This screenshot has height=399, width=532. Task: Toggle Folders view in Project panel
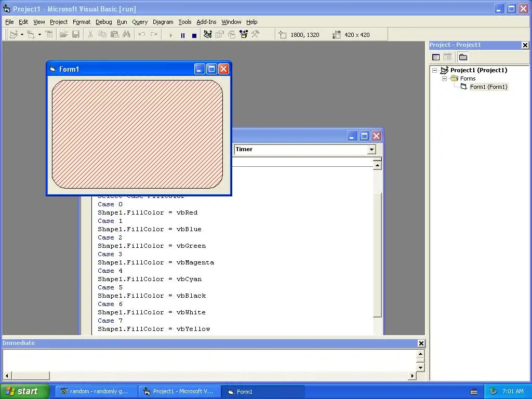[x=463, y=57]
